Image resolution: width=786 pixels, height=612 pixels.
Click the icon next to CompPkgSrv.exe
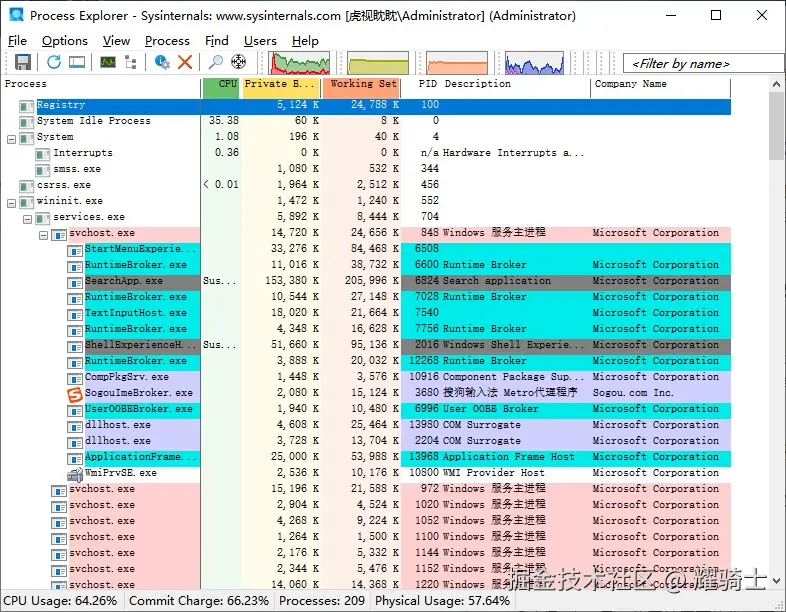click(x=75, y=378)
